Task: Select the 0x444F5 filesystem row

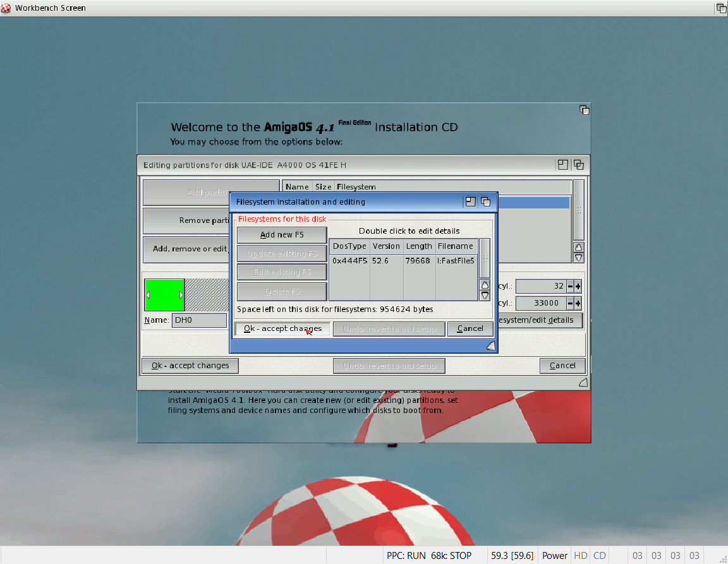Action: pos(403,261)
